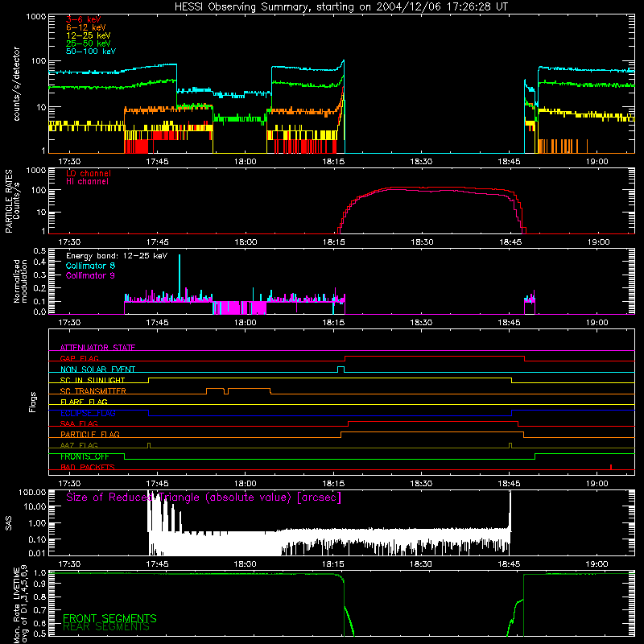This screenshot has height=644, width=644.
Task: Select the PARTICLE_FLAG label
Action: tap(90, 434)
